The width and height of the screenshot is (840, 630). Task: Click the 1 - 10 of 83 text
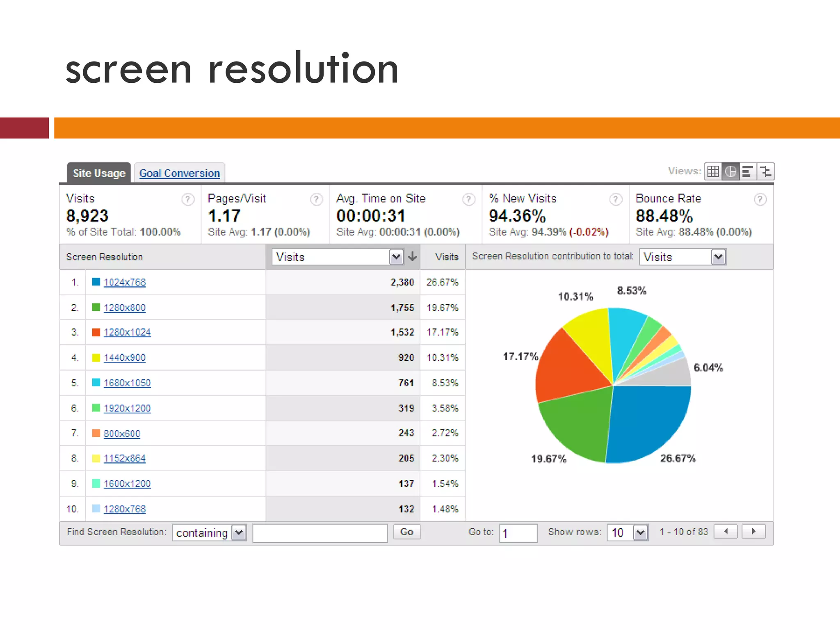684,532
